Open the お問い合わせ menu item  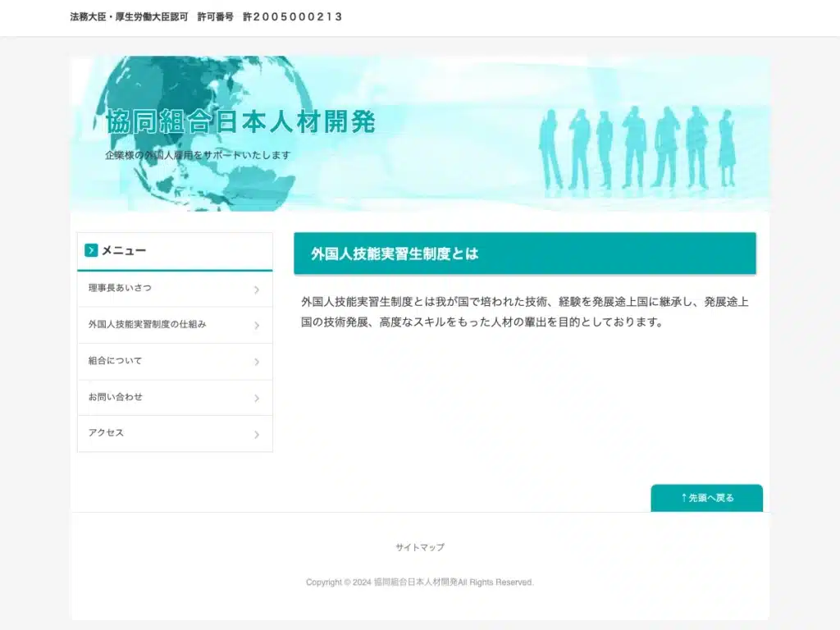click(x=175, y=398)
